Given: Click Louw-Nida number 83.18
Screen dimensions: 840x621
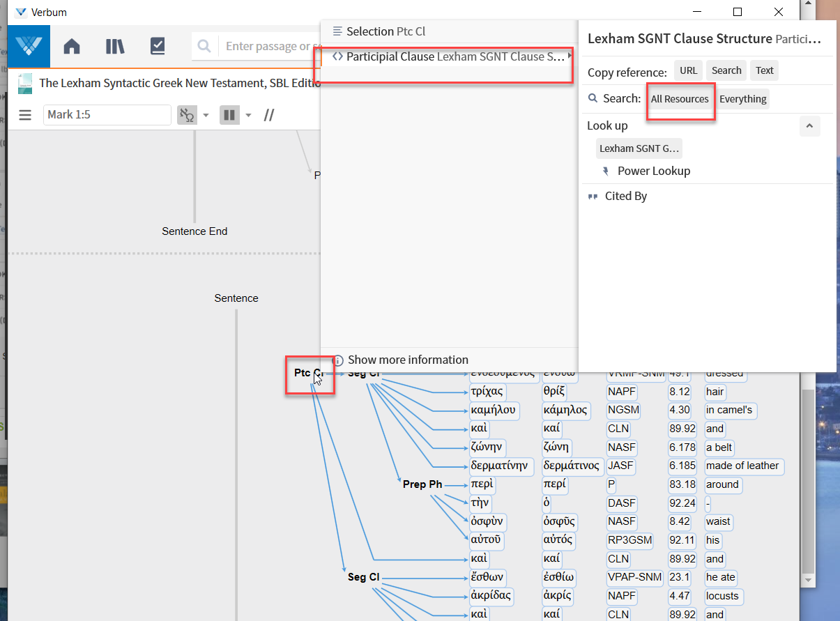Looking at the screenshot, I should coord(681,484).
